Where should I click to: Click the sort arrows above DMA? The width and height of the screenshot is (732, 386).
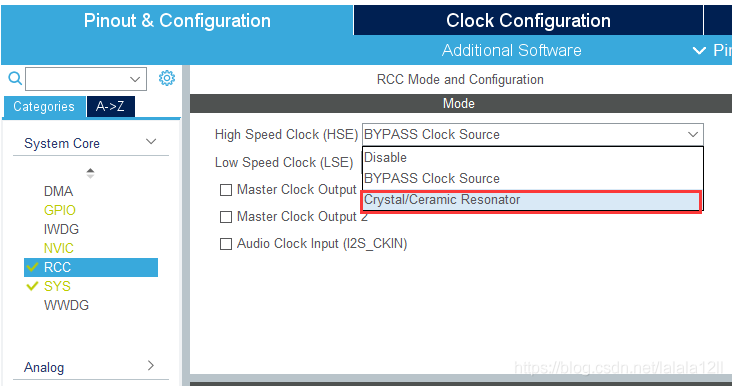click(91, 173)
